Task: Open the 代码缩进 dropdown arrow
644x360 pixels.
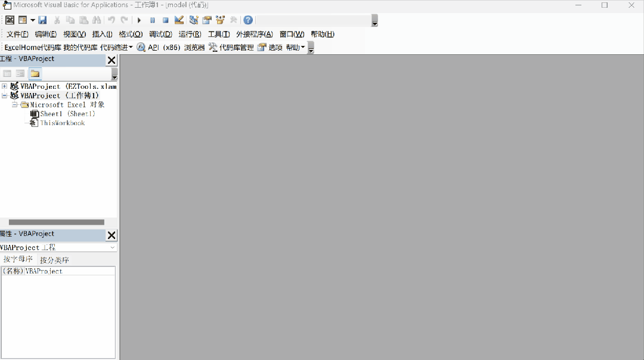Action: click(x=130, y=47)
